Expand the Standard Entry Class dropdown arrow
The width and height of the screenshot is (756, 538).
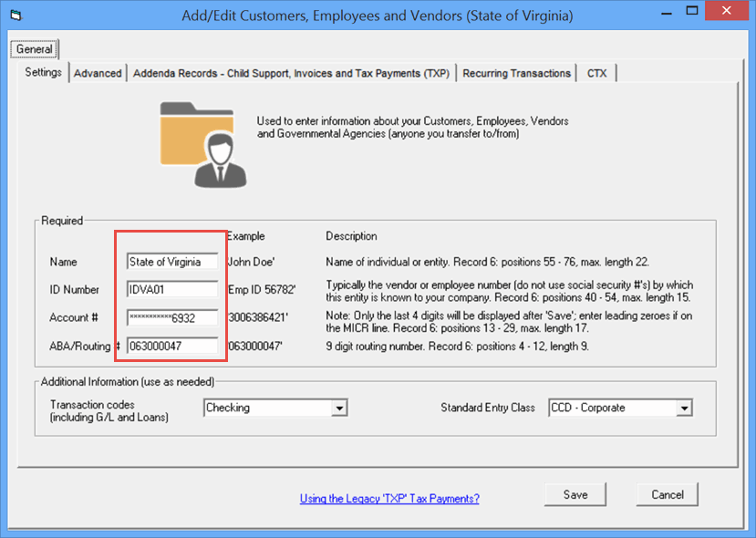pos(684,409)
